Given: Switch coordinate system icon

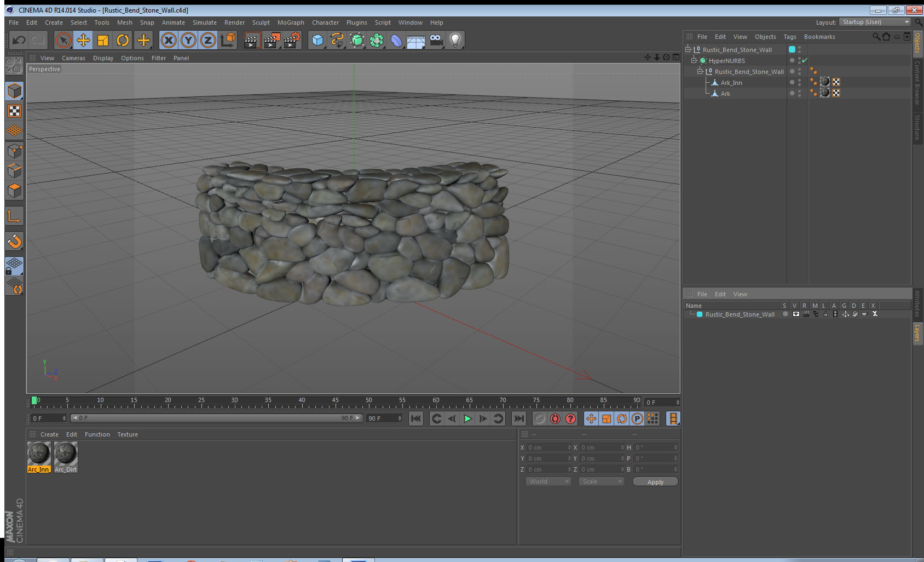Looking at the screenshot, I should click(x=228, y=40).
